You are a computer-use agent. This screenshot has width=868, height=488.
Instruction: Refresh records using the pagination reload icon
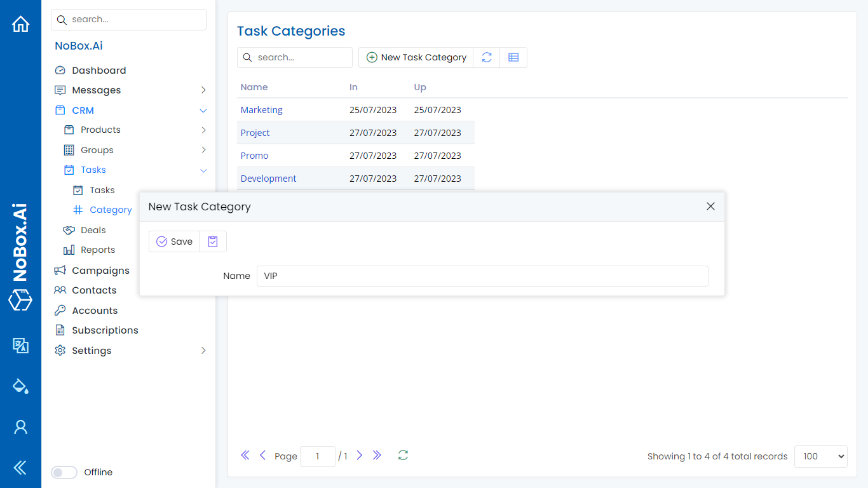click(403, 455)
